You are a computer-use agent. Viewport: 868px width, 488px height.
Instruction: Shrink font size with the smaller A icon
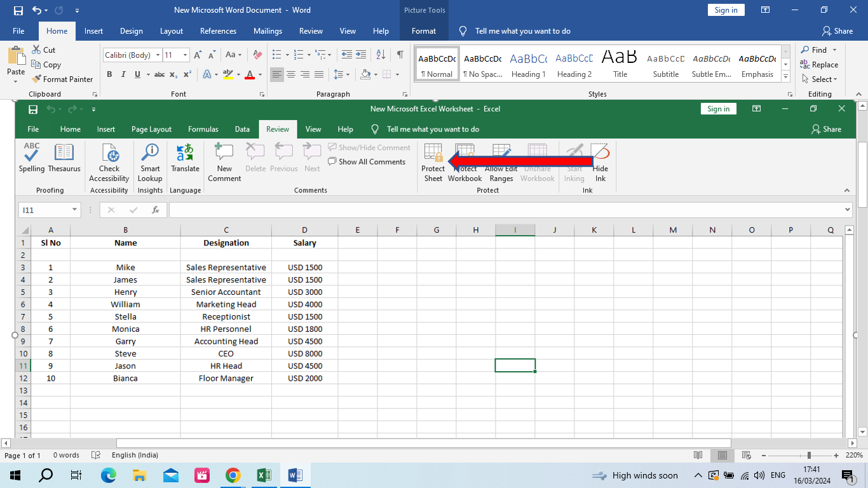212,55
